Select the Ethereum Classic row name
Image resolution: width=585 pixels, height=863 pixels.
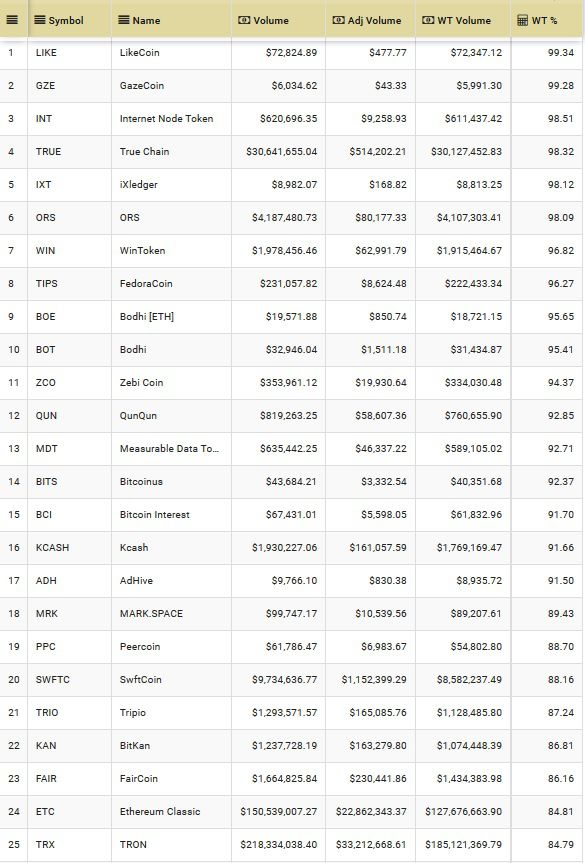160,811
